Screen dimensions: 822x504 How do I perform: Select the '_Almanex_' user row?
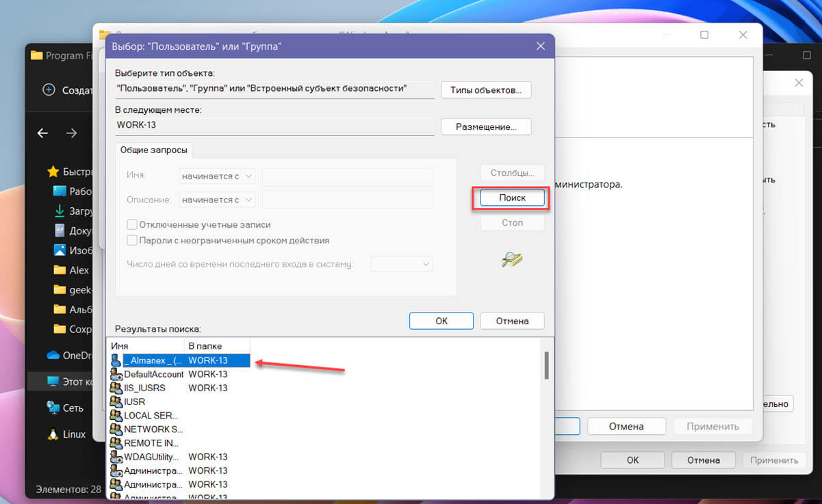point(180,360)
